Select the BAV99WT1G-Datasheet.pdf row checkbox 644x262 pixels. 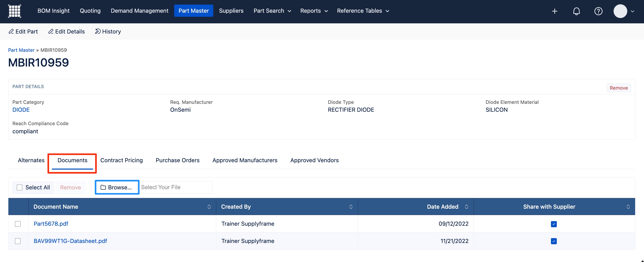tap(18, 241)
